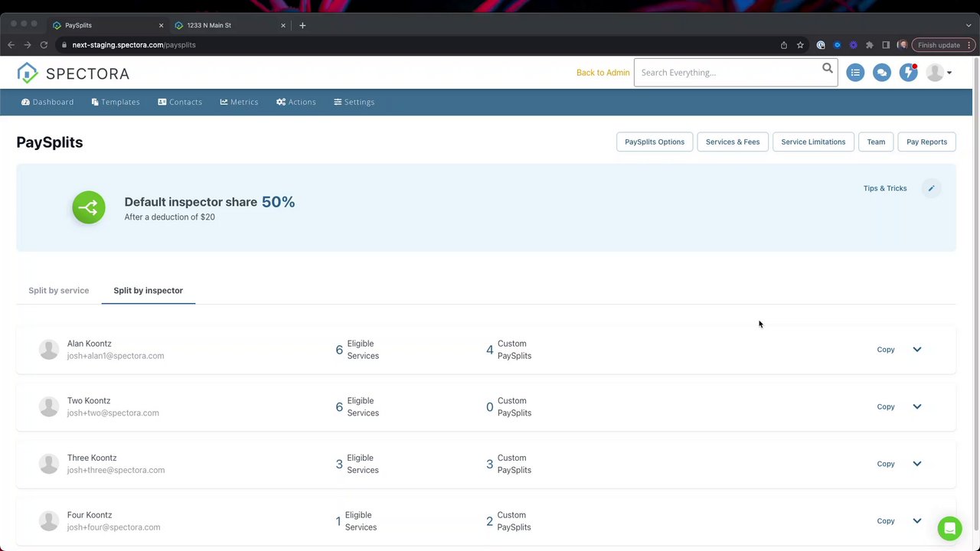Screen dimensions: 980x551
Task: Click Three Koontz's 3 Eligible Services count
Action: (x=339, y=464)
